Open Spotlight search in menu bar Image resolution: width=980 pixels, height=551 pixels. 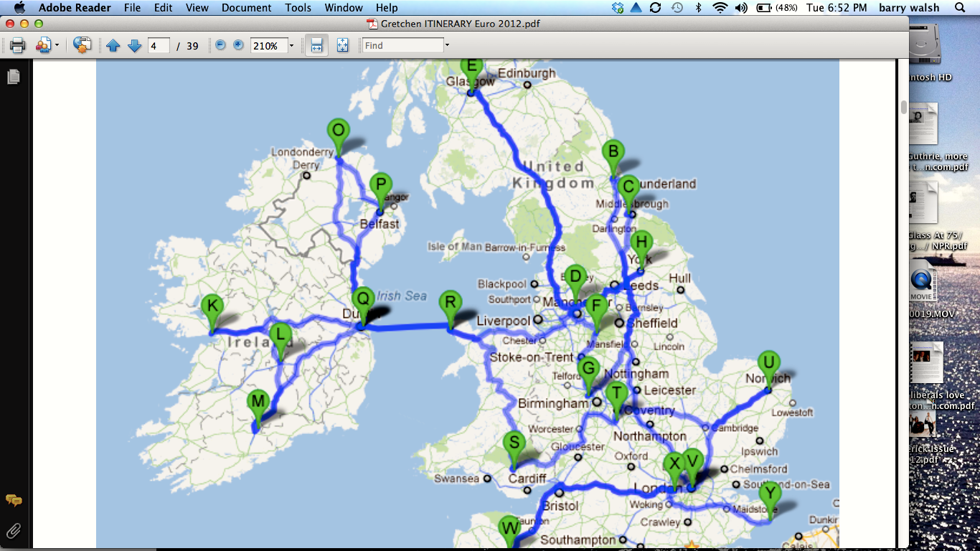[960, 8]
